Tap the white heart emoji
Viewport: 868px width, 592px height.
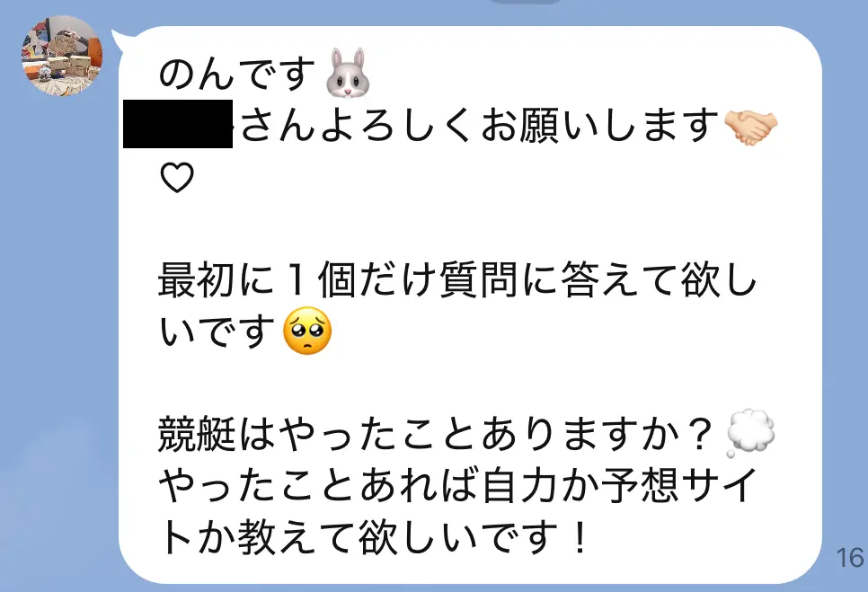[177, 178]
